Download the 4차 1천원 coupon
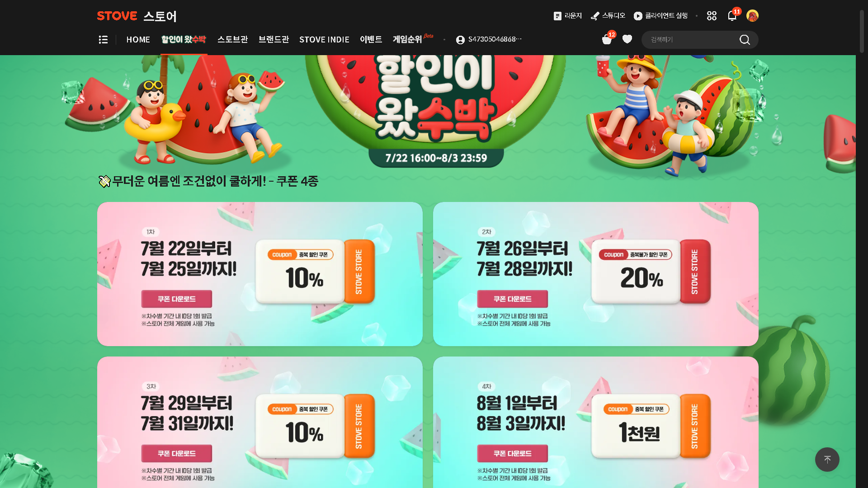 512,453
